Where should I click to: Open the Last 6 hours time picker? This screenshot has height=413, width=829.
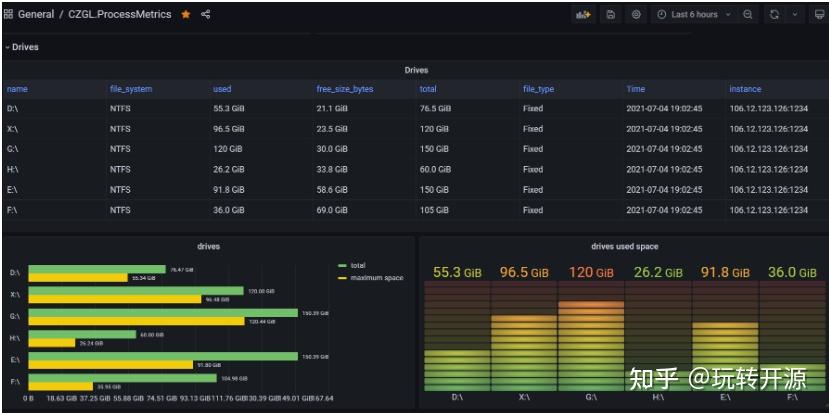[694, 15]
